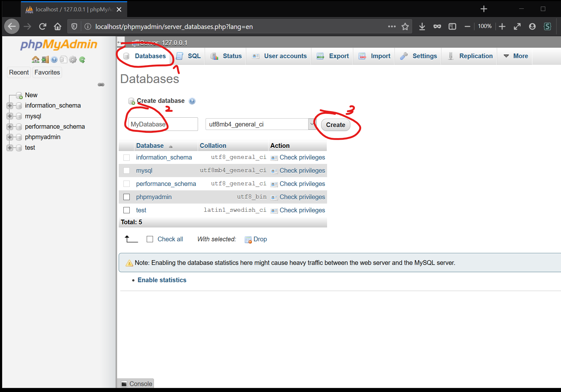Click the log out door icon

pyautogui.click(x=45, y=59)
